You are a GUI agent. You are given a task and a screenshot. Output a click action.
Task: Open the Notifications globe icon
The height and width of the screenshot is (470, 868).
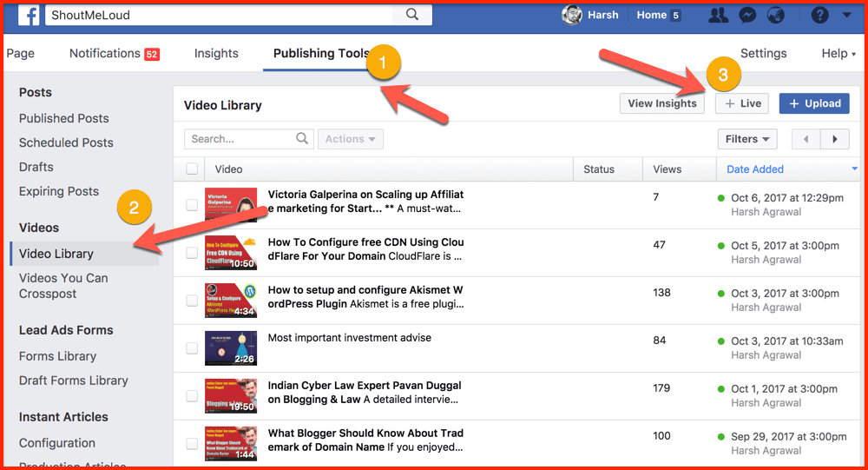(775, 16)
